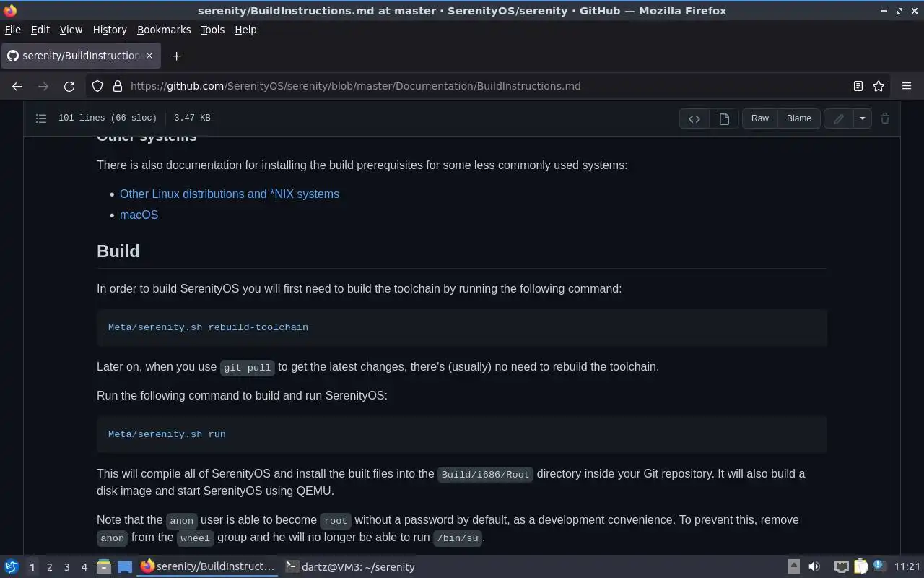The image size is (924, 578).
Task: Click the 'Build/i686/Root' inline code
Action: tap(485, 474)
